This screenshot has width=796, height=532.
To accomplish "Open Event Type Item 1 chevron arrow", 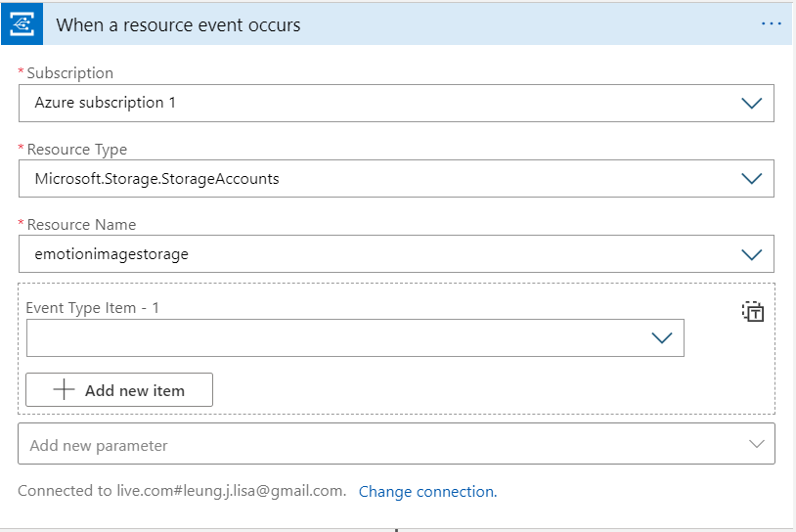I will tap(662, 337).
